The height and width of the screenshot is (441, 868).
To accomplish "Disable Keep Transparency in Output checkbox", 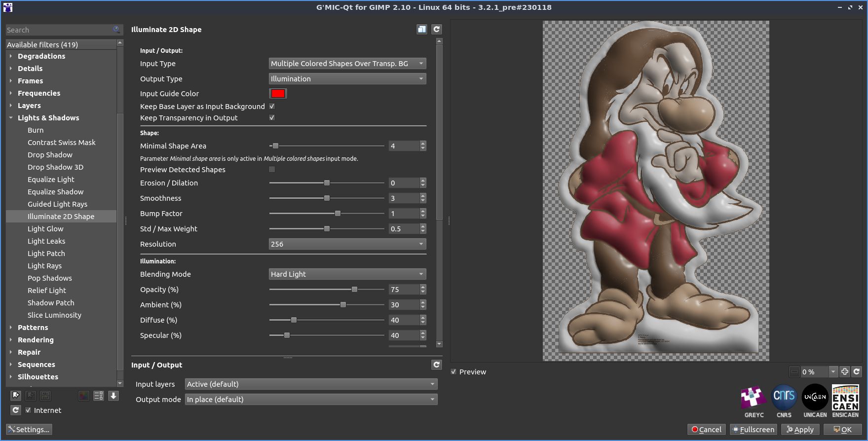I will click(x=272, y=118).
